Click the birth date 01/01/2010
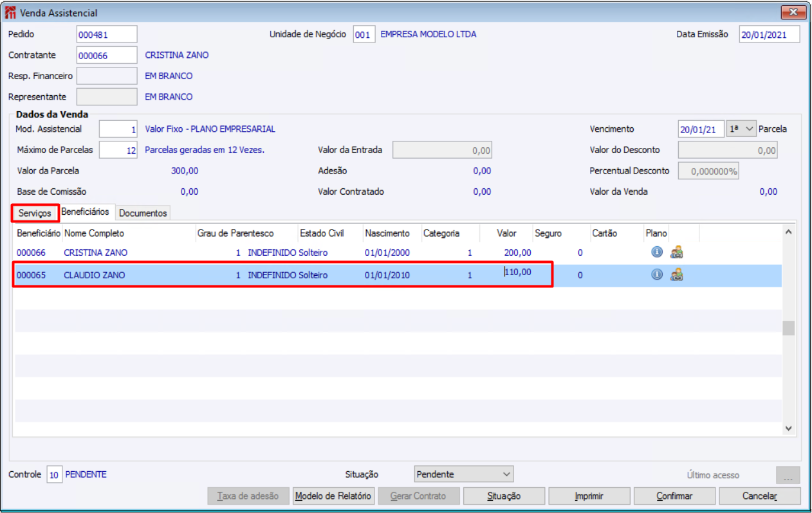The image size is (812, 513). pos(387,275)
